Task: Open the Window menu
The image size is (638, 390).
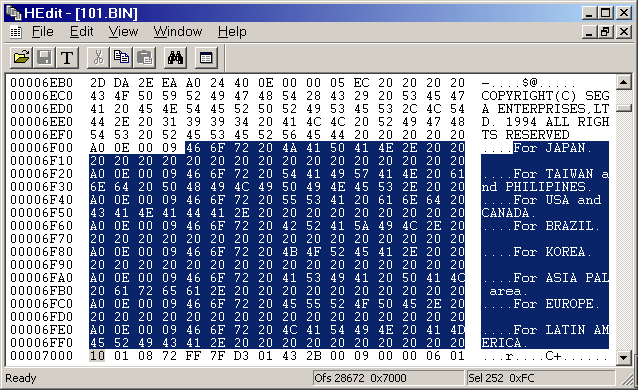Action: coord(177,32)
